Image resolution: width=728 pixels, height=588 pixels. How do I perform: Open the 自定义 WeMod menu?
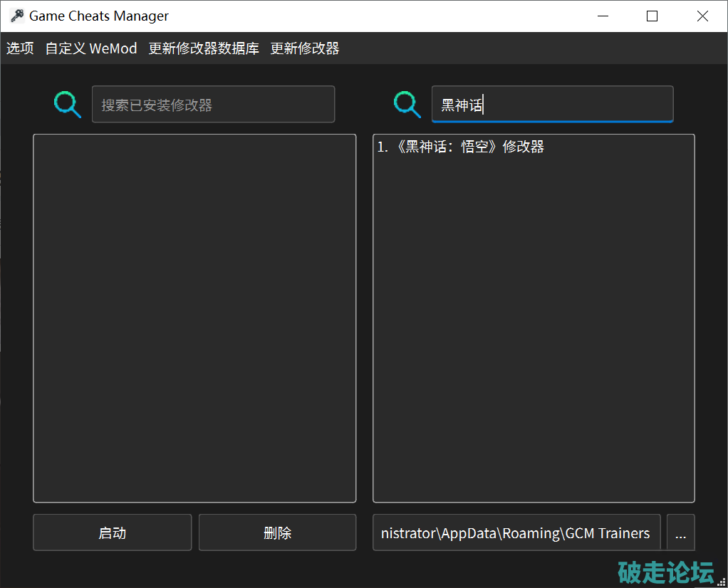point(91,48)
